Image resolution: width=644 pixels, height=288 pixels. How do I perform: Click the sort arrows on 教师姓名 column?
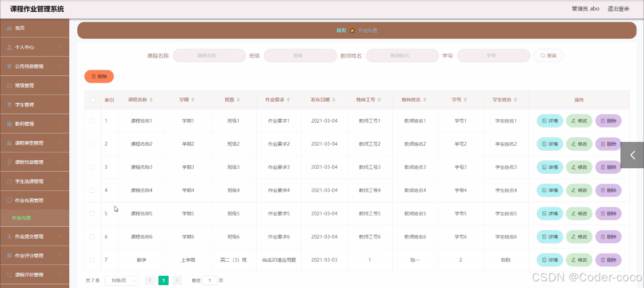(424, 100)
